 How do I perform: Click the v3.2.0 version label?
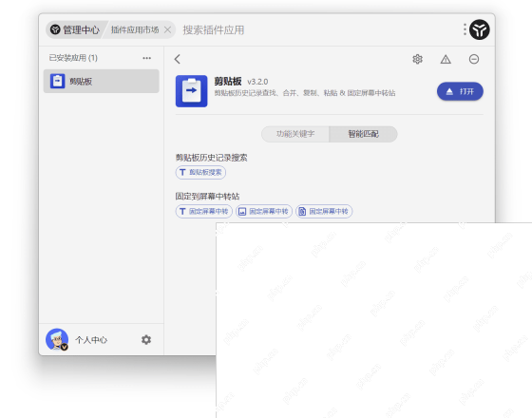pos(257,82)
